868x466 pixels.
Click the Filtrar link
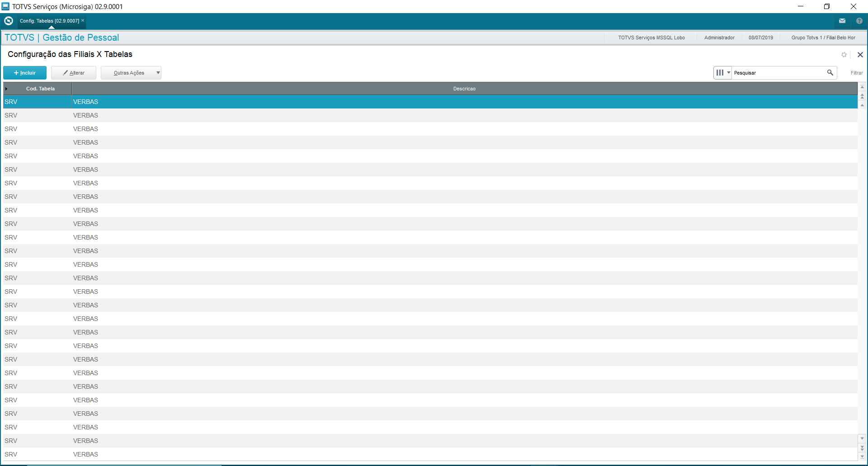point(857,73)
